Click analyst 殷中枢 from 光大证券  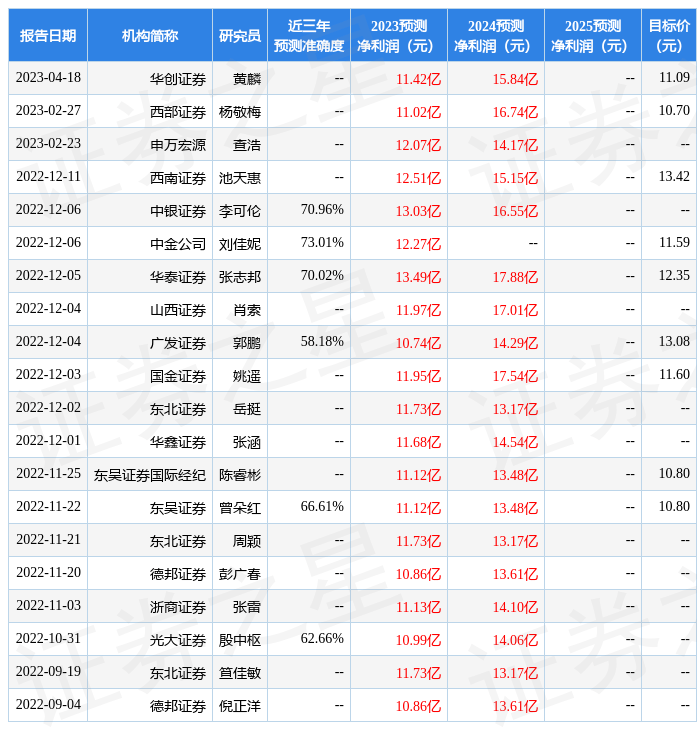tap(240, 639)
